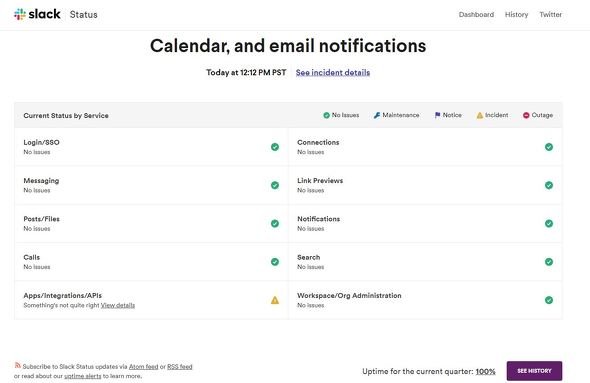This screenshot has width=590, height=383.
Task: Click the SEE HISTORY button
Action: (534, 371)
